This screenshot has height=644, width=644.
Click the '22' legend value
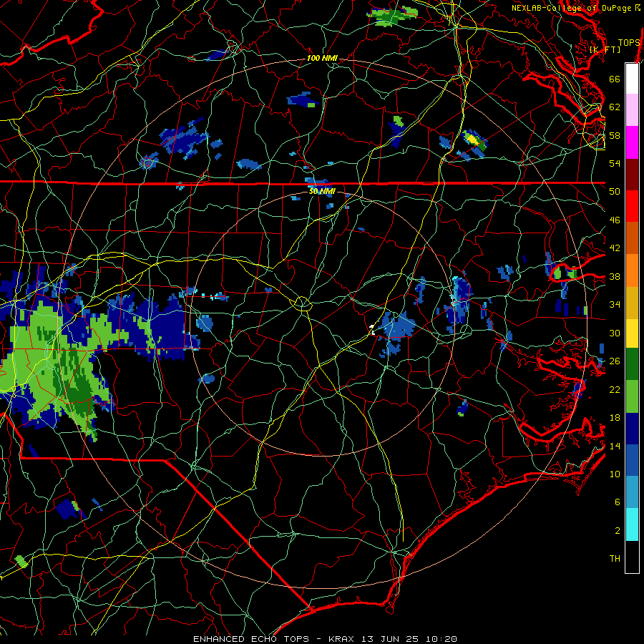click(x=615, y=390)
